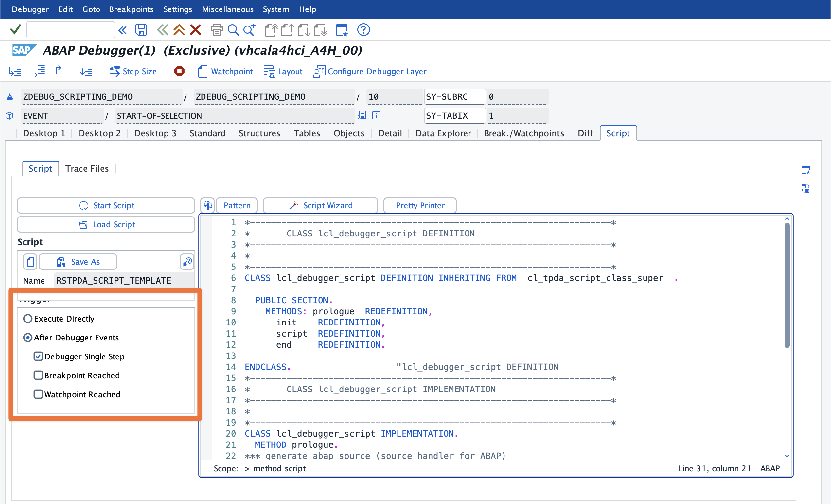This screenshot has height=504, width=831.
Task: Click the SY-TABIX variable field
Action: pos(455,116)
